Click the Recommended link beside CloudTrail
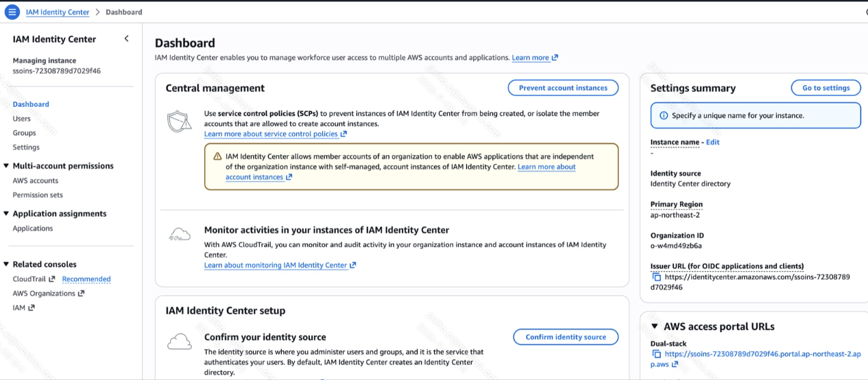Image resolution: width=868 pixels, height=380 pixels. click(x=86, y=279)
